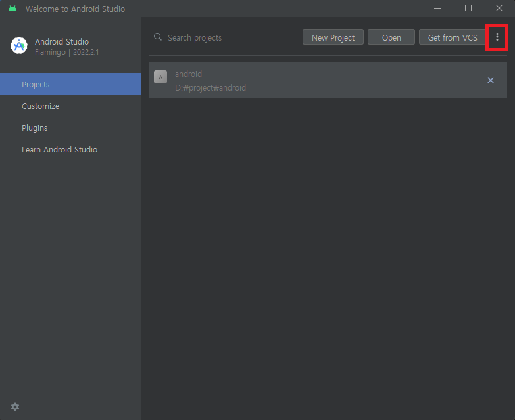Click the D:\project\android path text
515x420 pixels.
click(x=210, y=87)
